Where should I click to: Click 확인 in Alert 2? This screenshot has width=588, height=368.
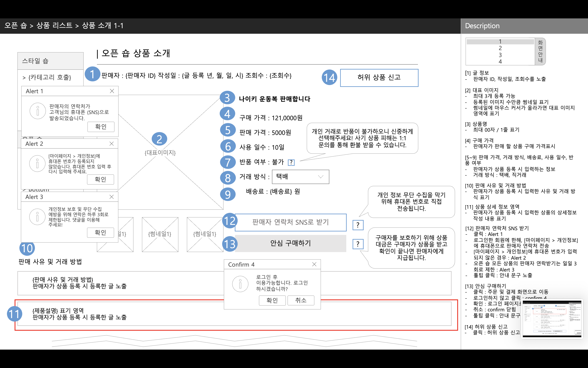[x=100, y=179]
